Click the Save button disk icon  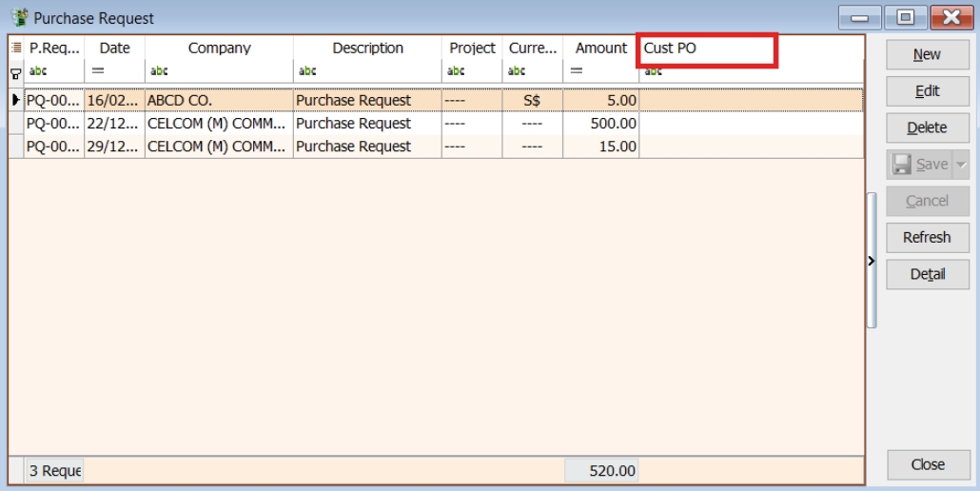coord(901,165)
